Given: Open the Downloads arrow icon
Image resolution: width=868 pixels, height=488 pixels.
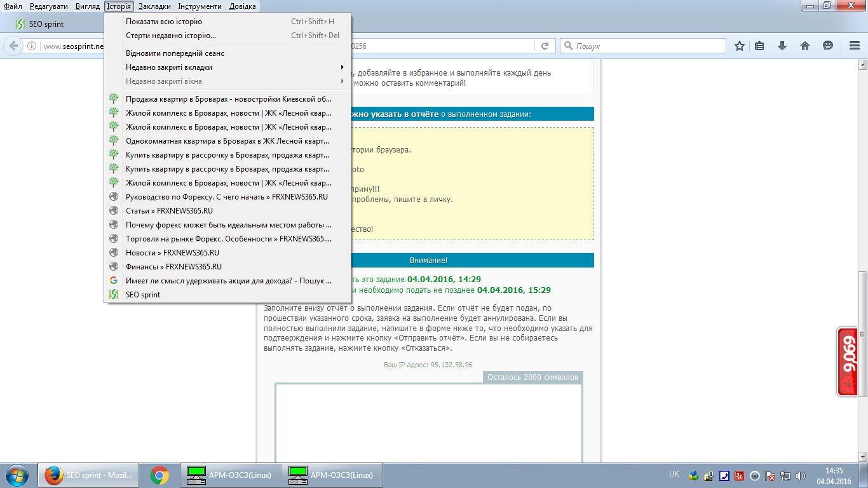Looking at the screenshot, I should [782, 46].
